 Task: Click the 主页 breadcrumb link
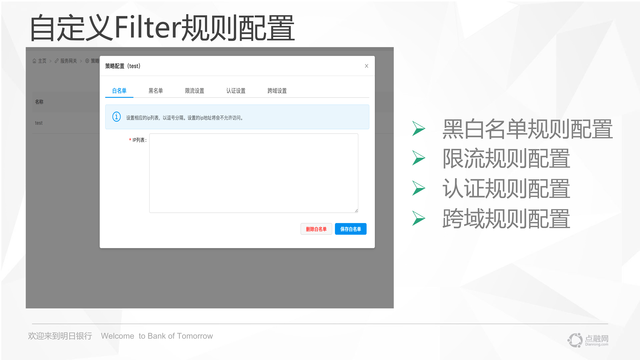point(42,61)
